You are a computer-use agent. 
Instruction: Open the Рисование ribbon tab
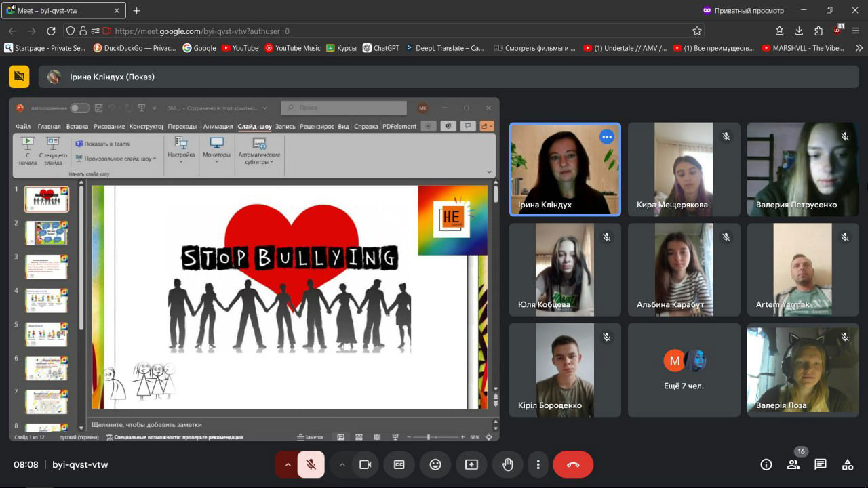[109, 126]
